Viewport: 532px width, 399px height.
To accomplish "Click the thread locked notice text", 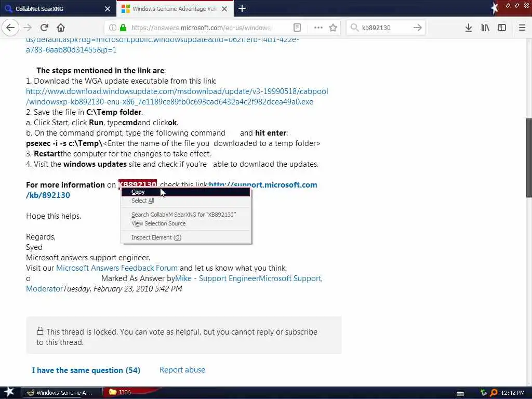I will 177,337.
